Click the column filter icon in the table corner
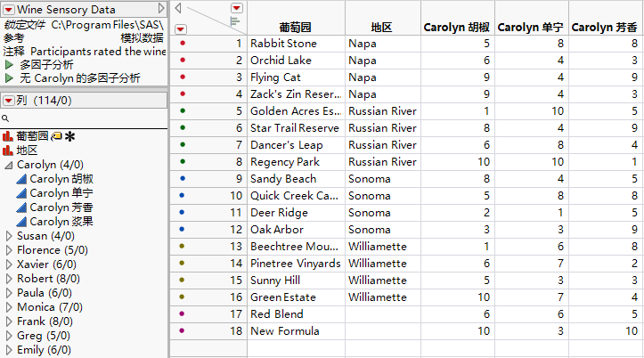This screenshot has height=358, width=644. click(234, 21)
